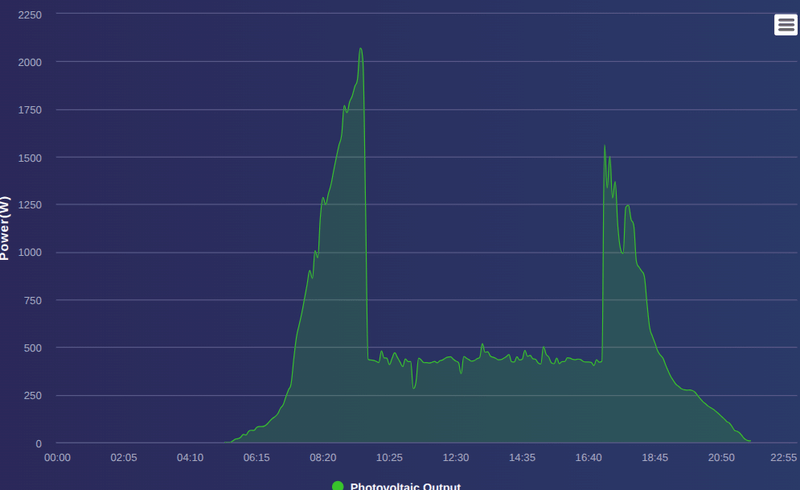Viewport: 800px width, 490px height.
Task: Click the 20:50 x-axis time label
Action: [x=721, y=457]
